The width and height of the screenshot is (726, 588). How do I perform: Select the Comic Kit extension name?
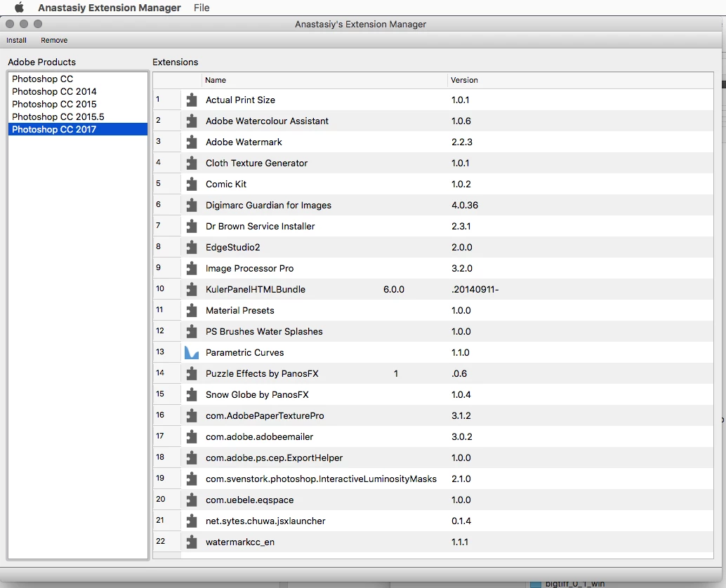click(226, 184)
